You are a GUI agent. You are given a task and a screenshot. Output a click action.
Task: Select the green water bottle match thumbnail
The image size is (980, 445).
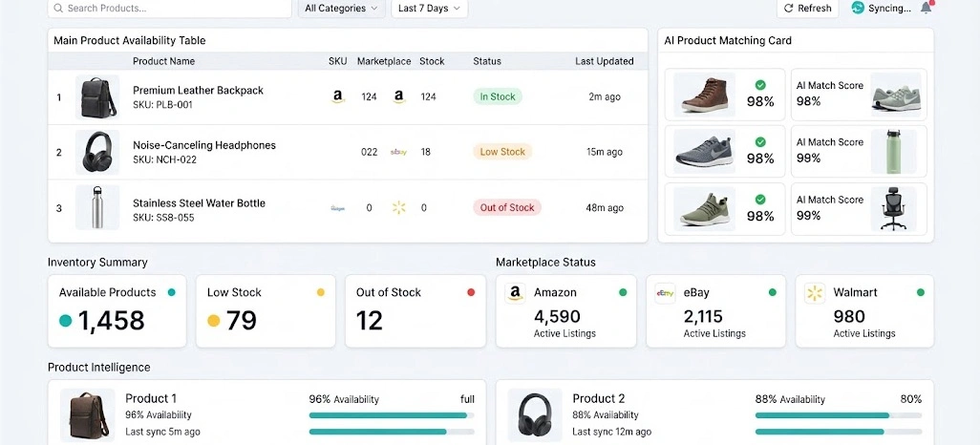click(x=894, y=152)
